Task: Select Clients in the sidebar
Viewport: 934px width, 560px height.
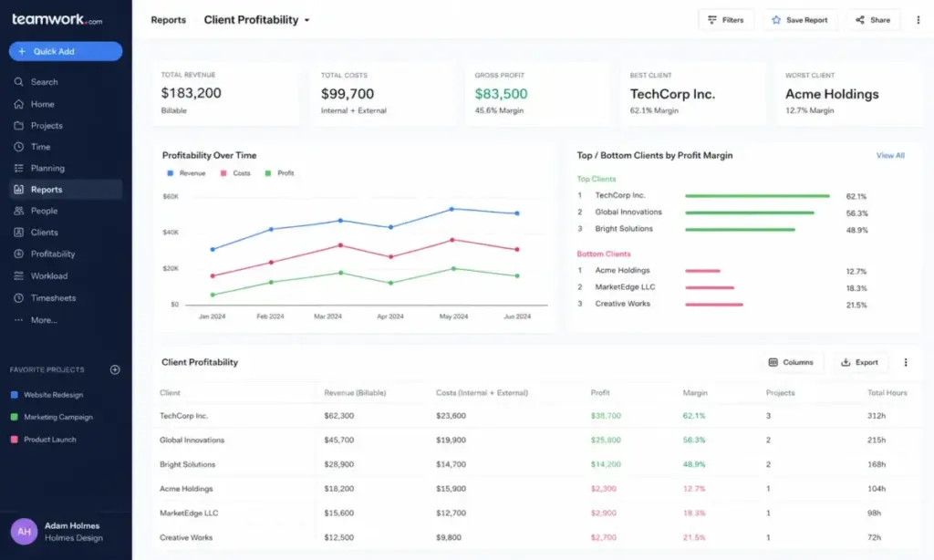Action: tap(66, 233)
